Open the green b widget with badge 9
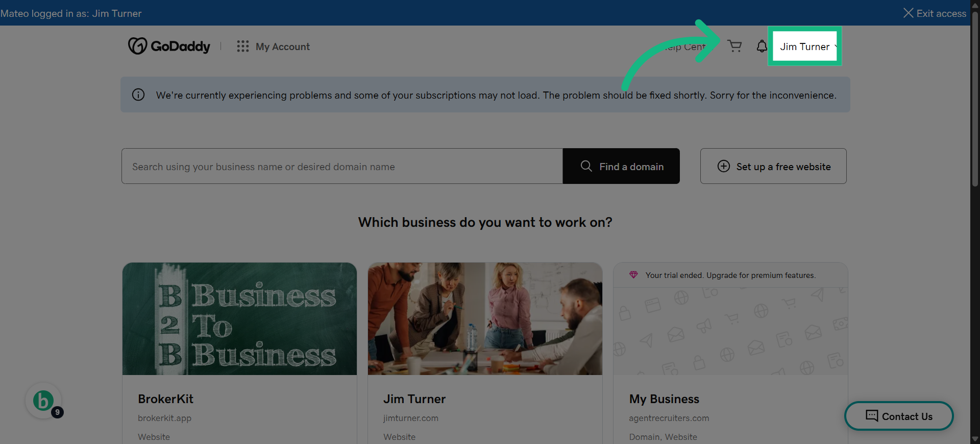 [44, 401]
